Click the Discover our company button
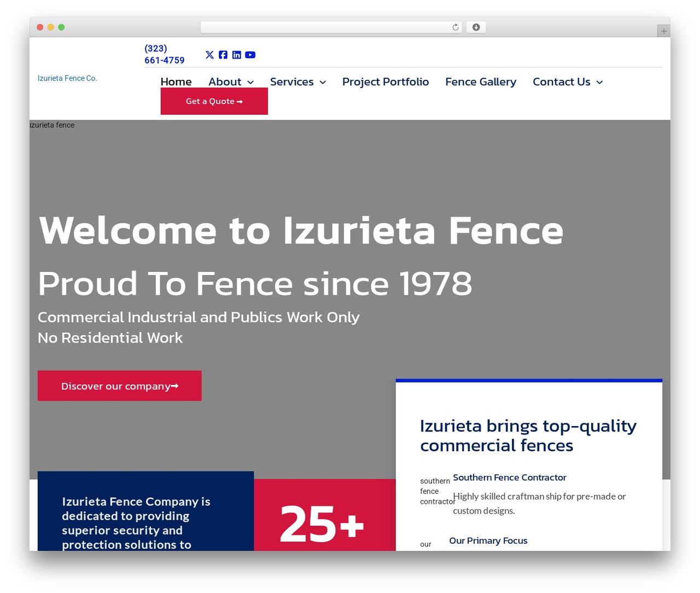700x593 pixels. (x=120, y=386)
